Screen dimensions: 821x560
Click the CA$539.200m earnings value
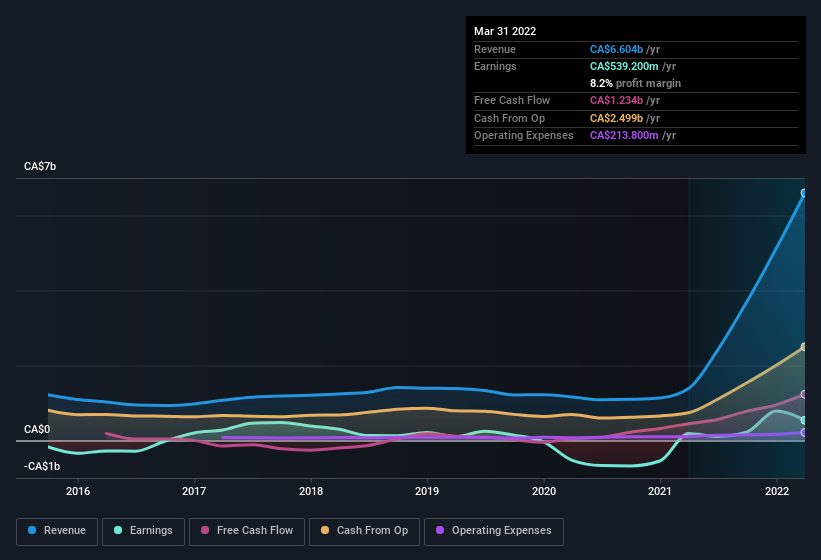[624, 66]
